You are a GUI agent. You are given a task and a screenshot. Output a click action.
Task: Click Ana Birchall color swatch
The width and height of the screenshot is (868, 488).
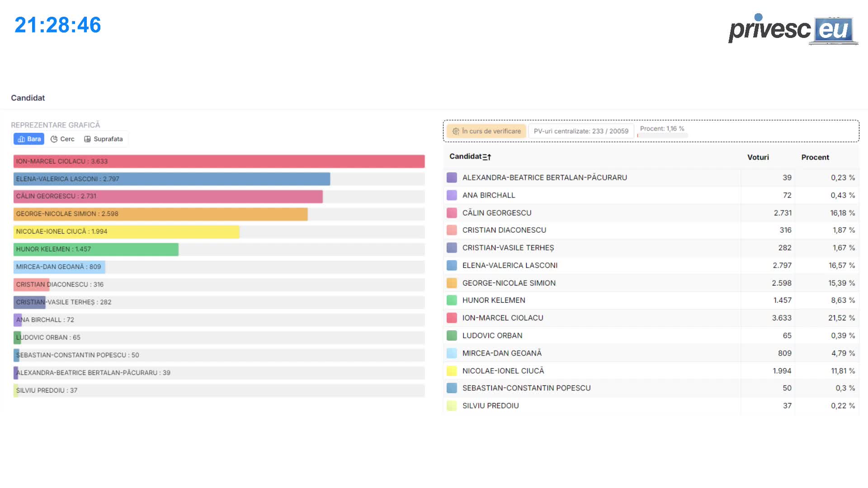point(452,195)
